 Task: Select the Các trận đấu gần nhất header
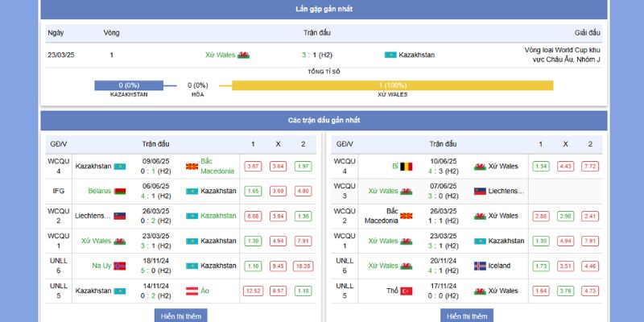point(324,120)
